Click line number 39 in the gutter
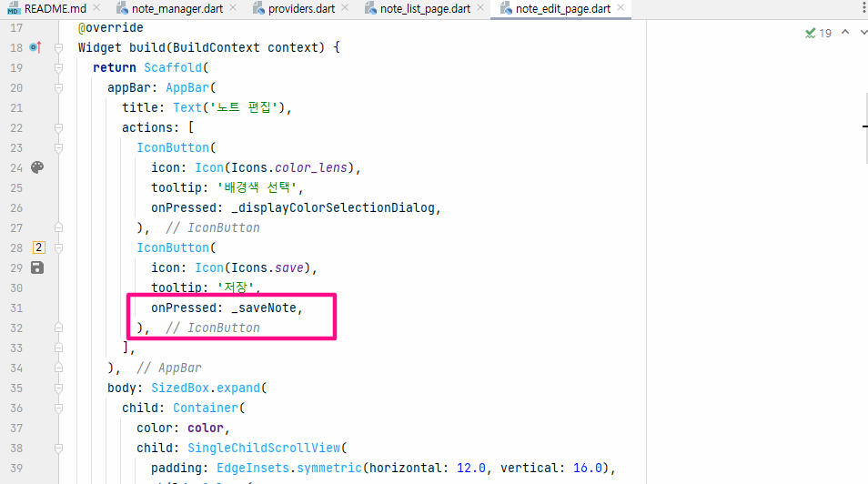This screenshot has height=484, width=868. point(16,468)
